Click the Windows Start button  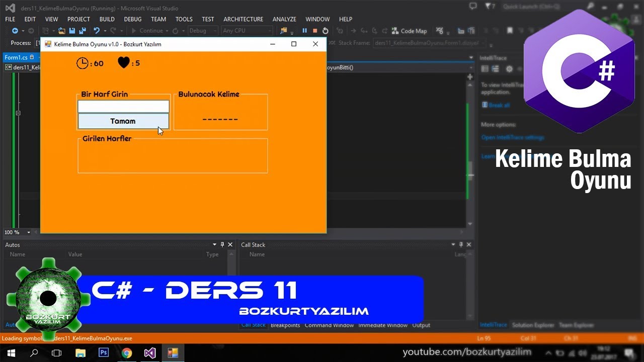click(x=11, y=353)
